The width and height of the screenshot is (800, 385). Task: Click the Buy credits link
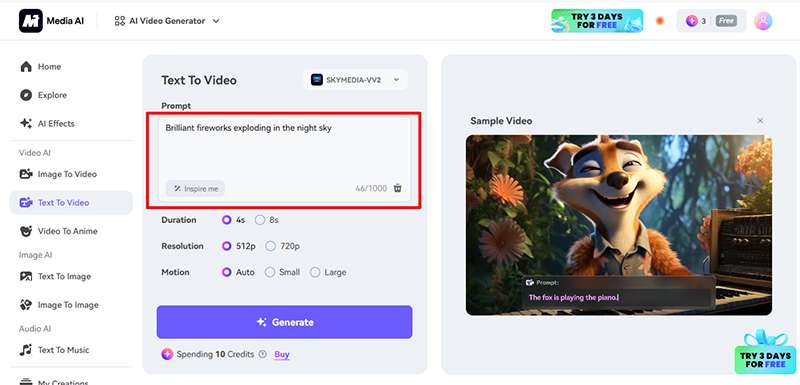coord(282,354)
